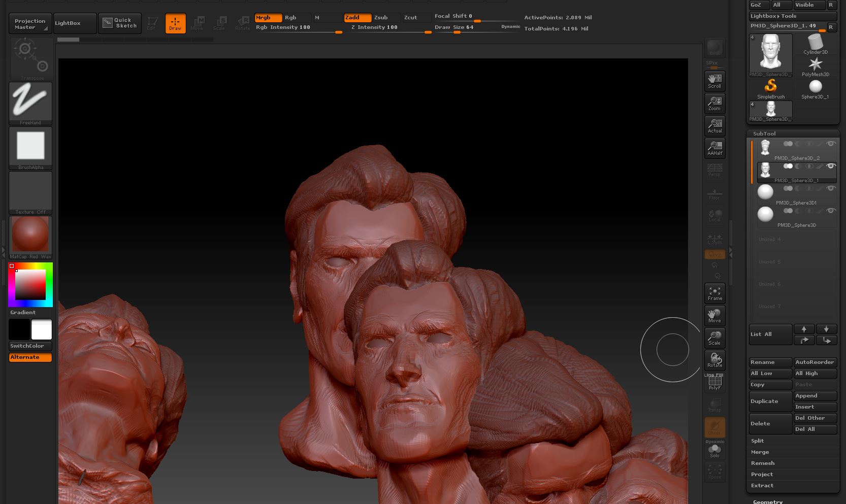Image resolution: width=846 pixels, height=504 pixels.
Task: Click the Zoom canvas icon
Action: [x=714, y=103]
